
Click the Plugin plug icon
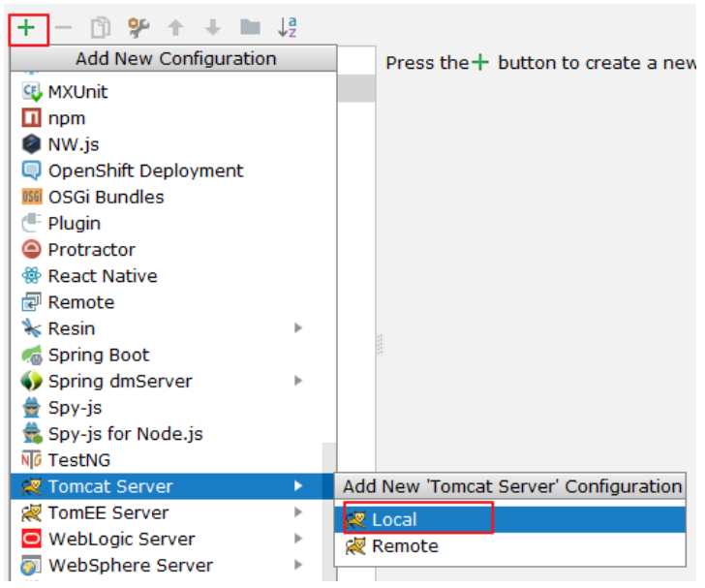pos(31,223)
